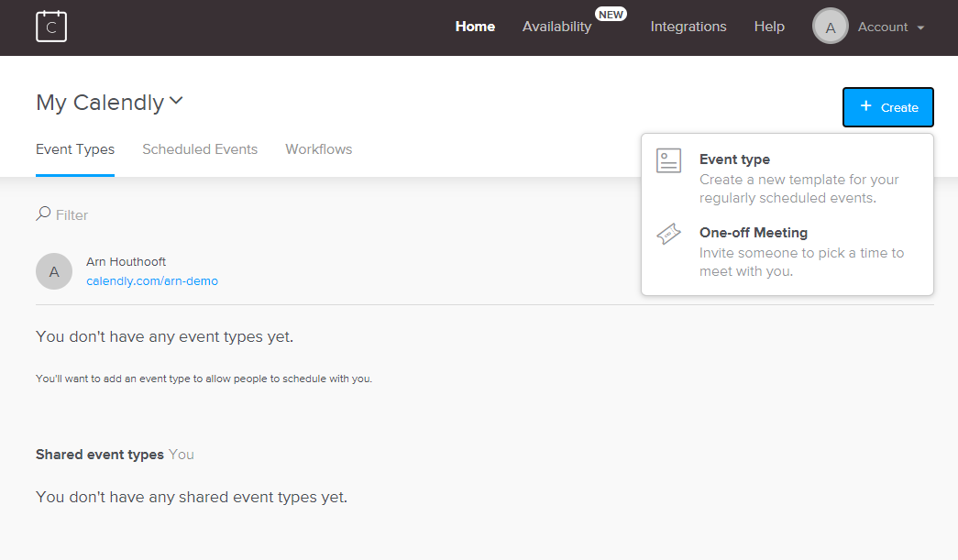Click the NEW badge beside Availability
Screen dimensions: 958x560
(611, 15)
